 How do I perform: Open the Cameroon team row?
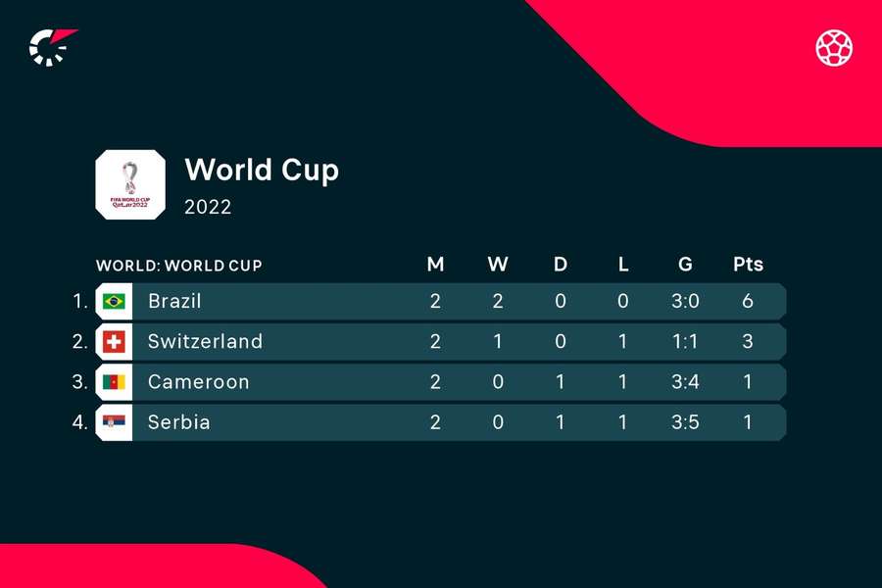pyautogui.click(x=440, y=382)
